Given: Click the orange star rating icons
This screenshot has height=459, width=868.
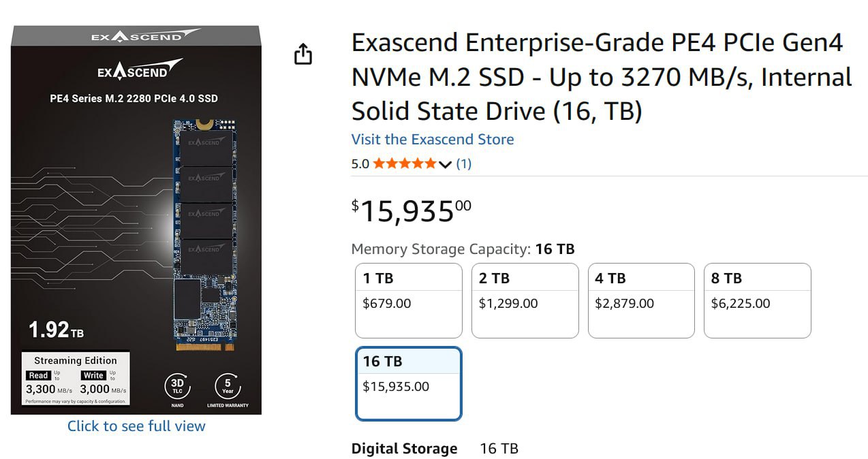Looking at the screenshot, I should tap(404, 163).
